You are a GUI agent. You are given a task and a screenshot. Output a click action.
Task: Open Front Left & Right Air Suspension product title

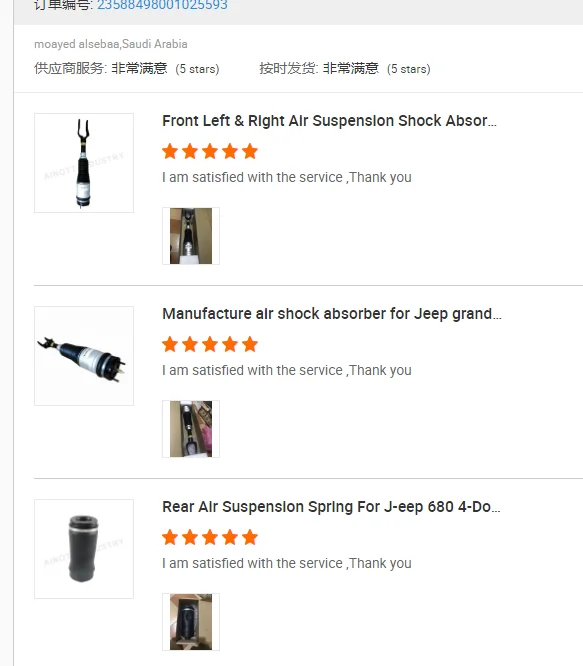(329, 121)
